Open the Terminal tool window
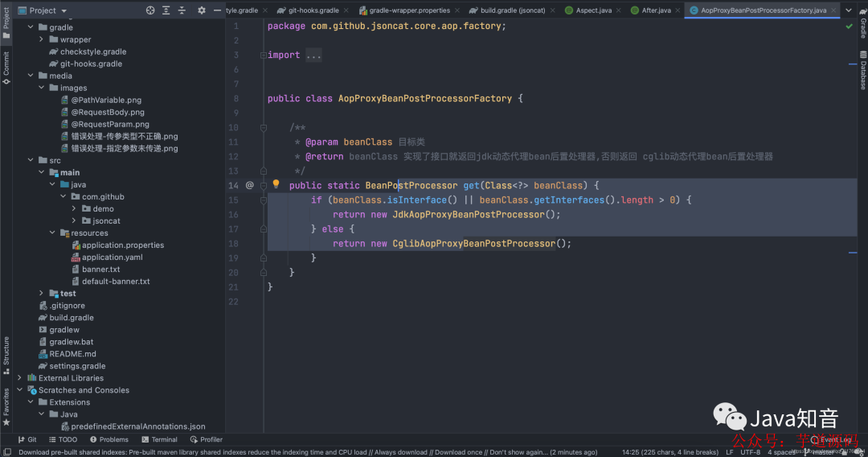The height and width of the screenshot is (457, 868). [159, 439]
